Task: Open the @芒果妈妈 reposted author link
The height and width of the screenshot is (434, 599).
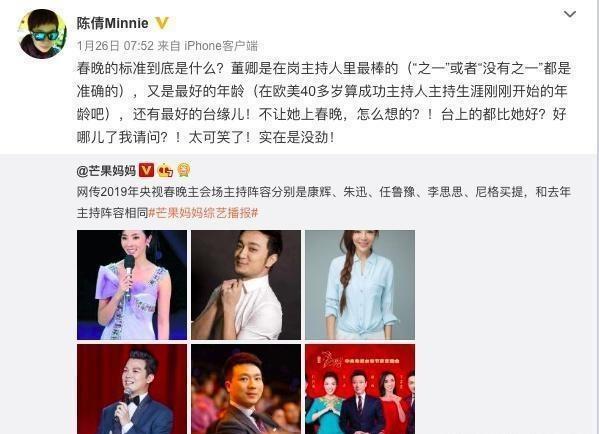Action: point(106,171)
